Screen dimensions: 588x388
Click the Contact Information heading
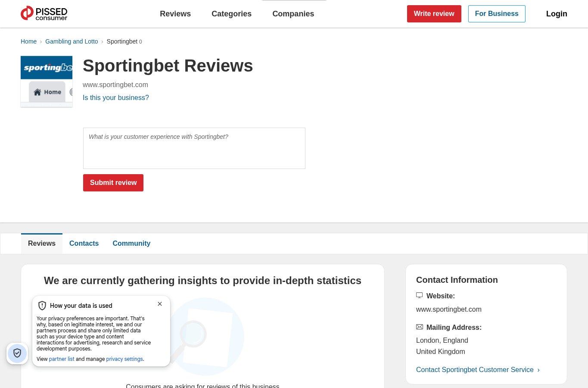coord(457,280)
